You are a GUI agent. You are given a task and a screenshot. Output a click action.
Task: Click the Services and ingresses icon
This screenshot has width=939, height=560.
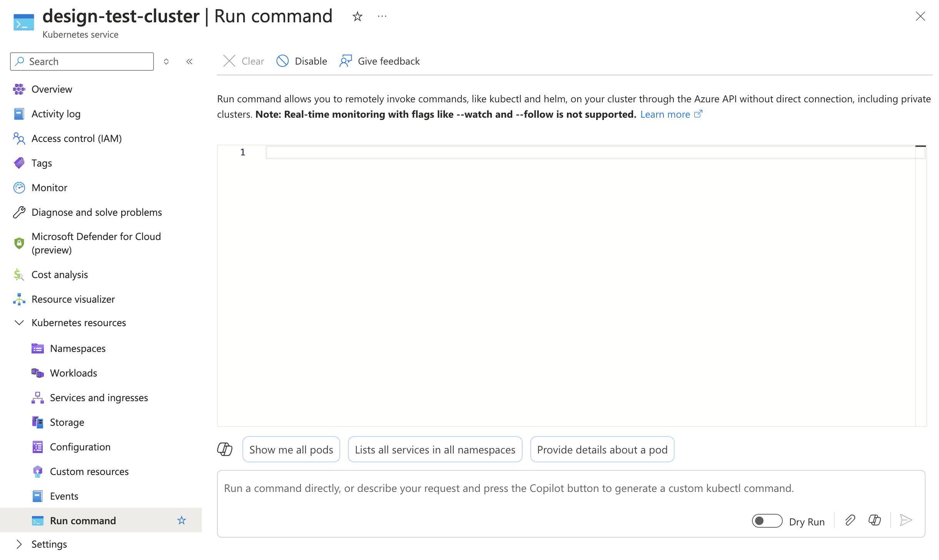click(37, 398)
